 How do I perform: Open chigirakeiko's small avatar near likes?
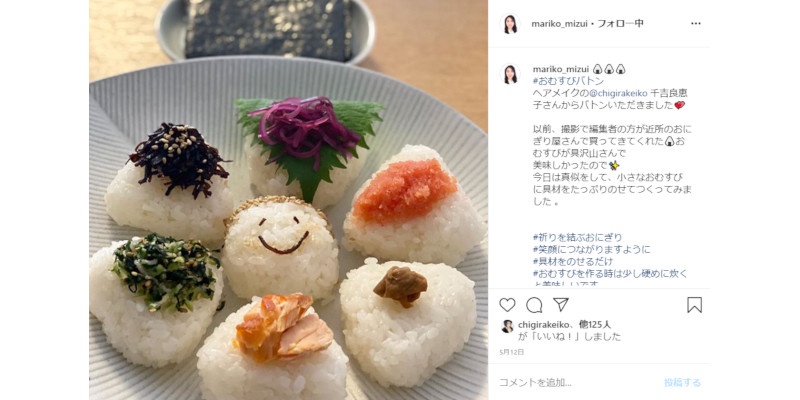(x=507, y=326)
